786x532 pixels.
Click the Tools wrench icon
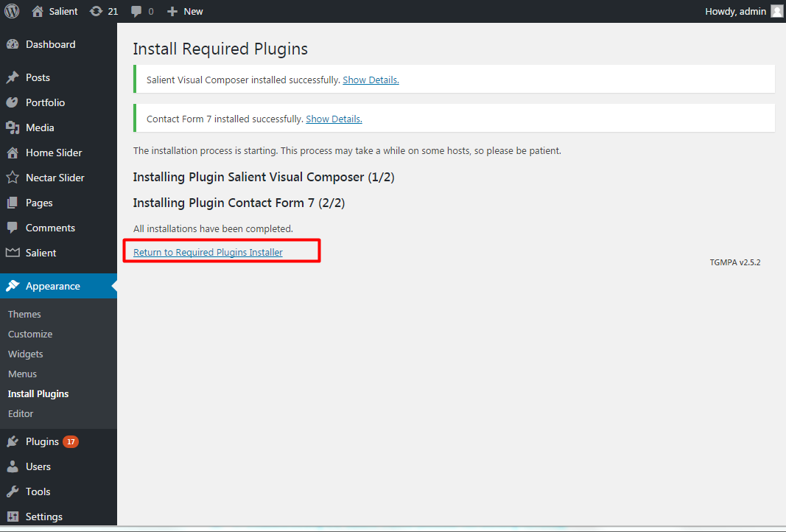(x=13, y=491)
